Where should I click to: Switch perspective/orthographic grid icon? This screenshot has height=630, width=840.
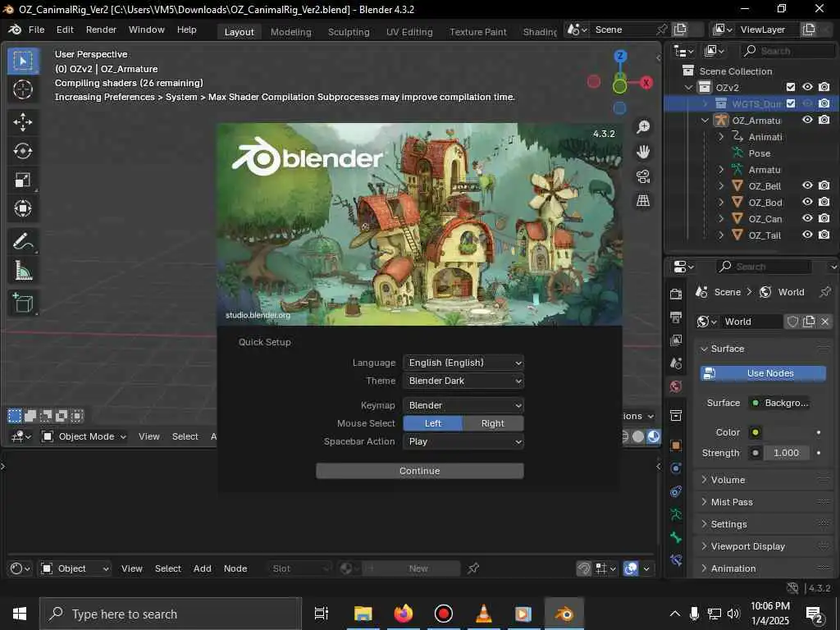pyautogui.click(x=643, y=201)
